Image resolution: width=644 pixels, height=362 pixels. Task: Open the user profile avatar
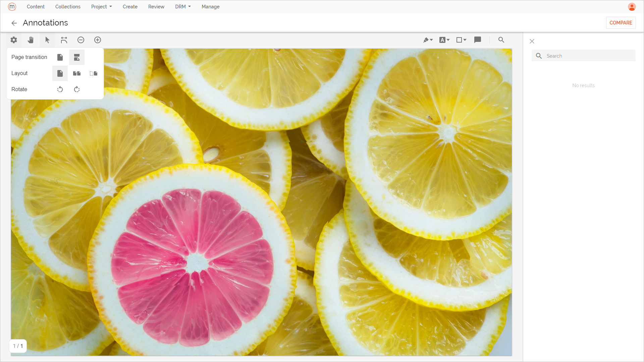[x=632, y=7]
